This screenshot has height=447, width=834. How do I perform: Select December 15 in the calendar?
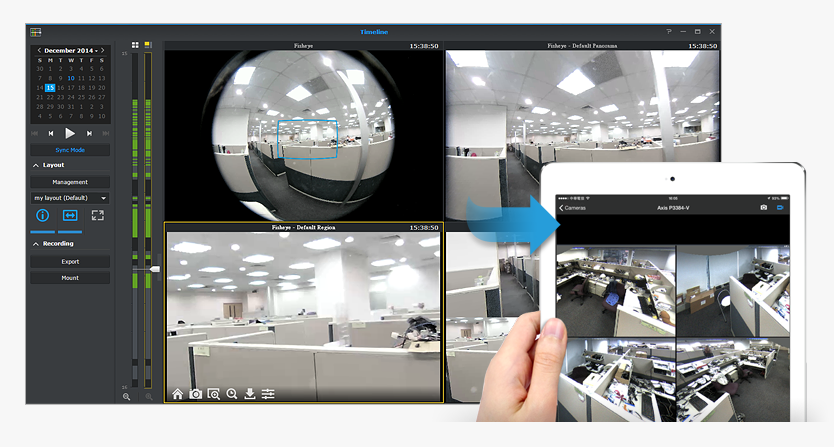point(50,88)
